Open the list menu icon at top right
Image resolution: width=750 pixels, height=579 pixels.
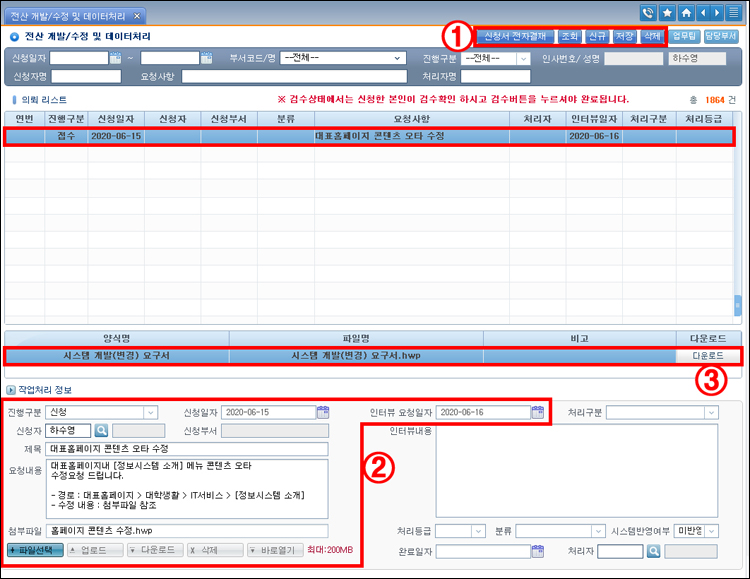pos(734,12)
